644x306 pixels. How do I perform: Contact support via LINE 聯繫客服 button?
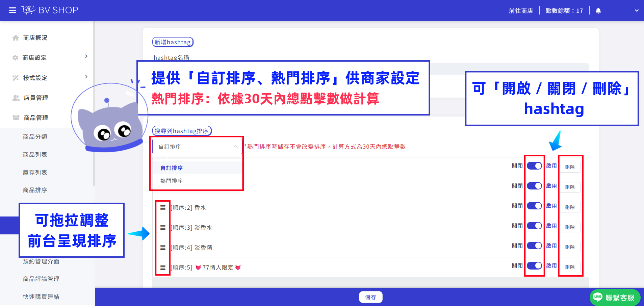pos(615,298)
